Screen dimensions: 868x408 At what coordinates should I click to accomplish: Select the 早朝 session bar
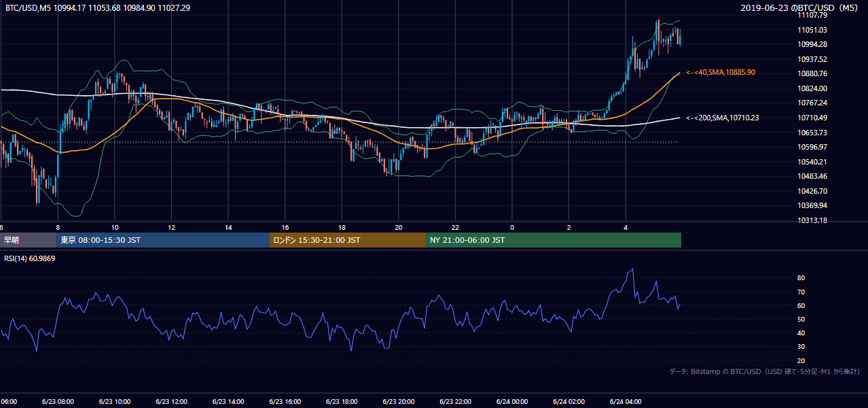click(29, 240)
